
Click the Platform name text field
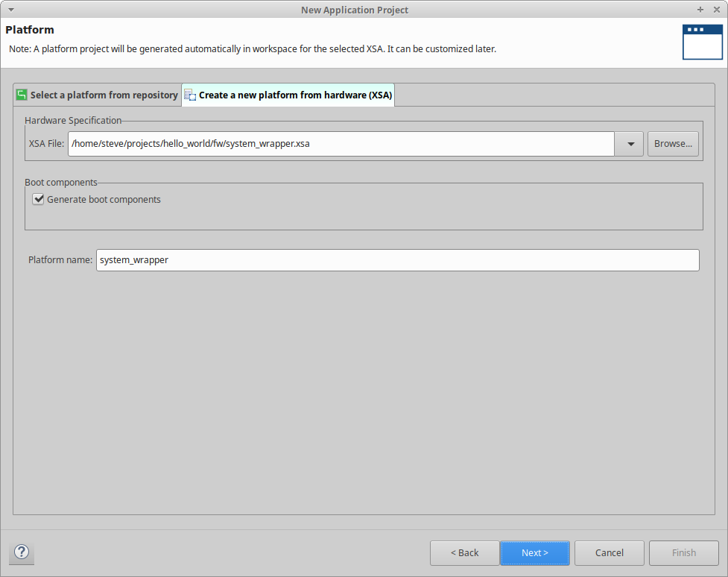click(x=397, y=260)
